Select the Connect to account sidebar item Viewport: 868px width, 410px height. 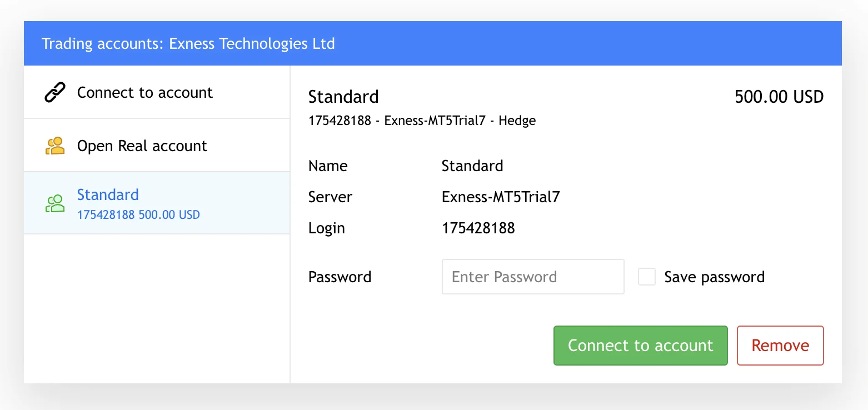(x=144, y=92)
